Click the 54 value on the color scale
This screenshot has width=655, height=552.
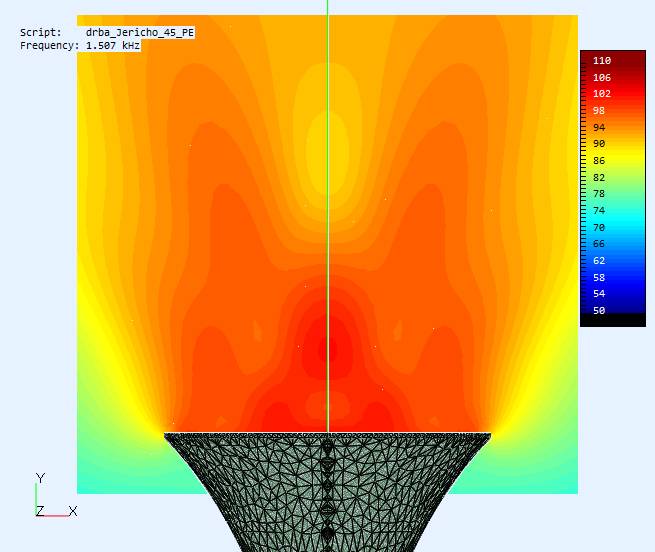tap(599, 294)
